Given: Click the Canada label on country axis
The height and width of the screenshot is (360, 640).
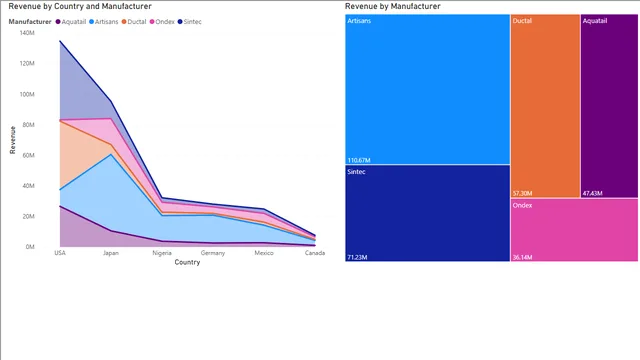Looking at the screenshot, I should pos(315,253).
